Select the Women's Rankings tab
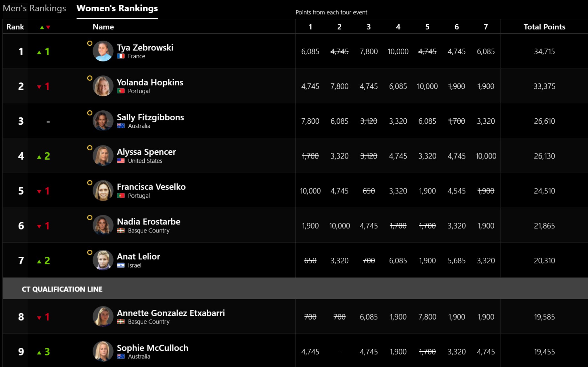The image size is (588, 367). click(x=117, y=8)
